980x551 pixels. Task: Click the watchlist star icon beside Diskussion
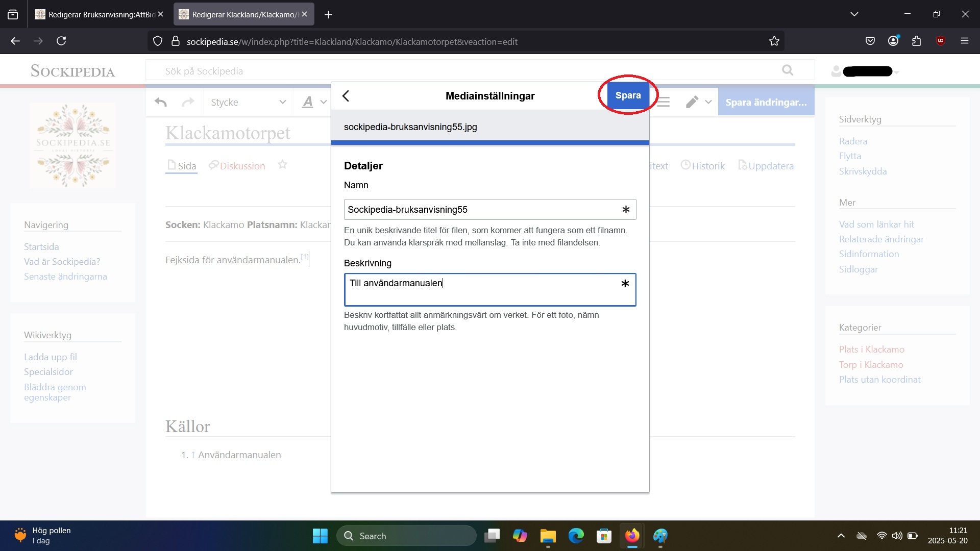(x=282, y=165)
